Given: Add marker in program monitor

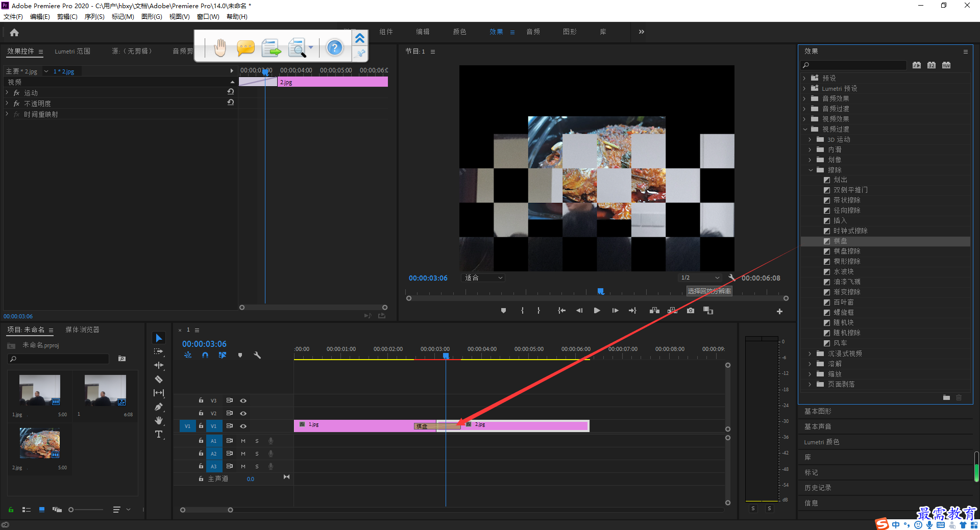Looking at the screenshot, I should point(503,311).
